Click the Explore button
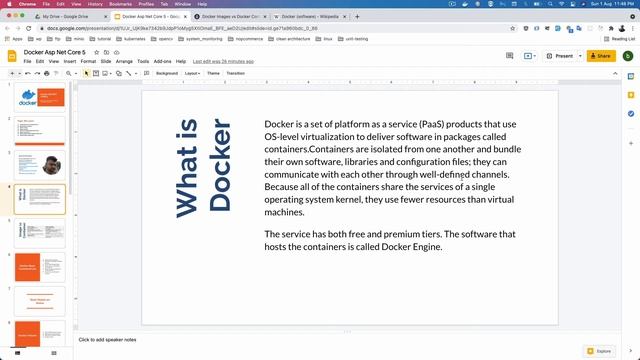The height and width of the screenshot is (360, 640). point(599,351)
